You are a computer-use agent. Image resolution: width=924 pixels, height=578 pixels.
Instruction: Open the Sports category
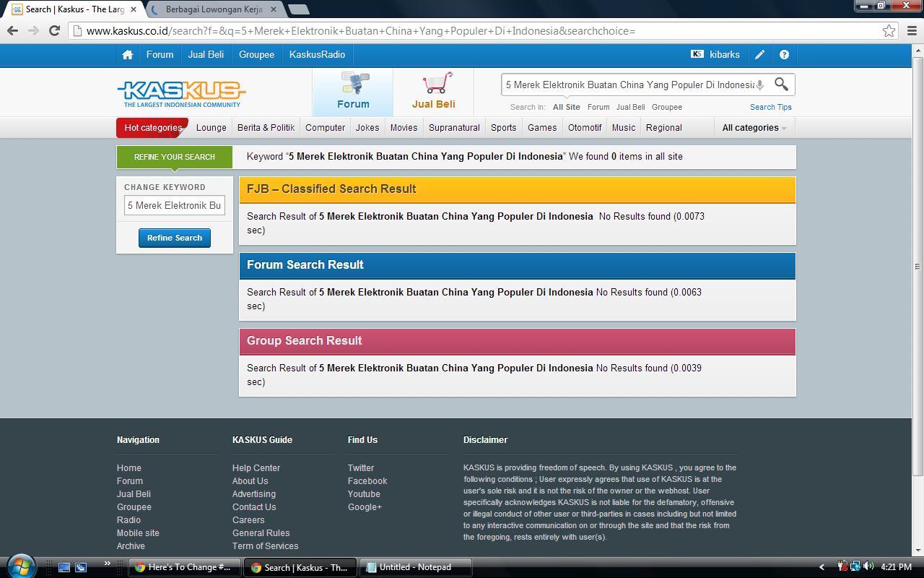pyautogui.click(x=503, y=128)
